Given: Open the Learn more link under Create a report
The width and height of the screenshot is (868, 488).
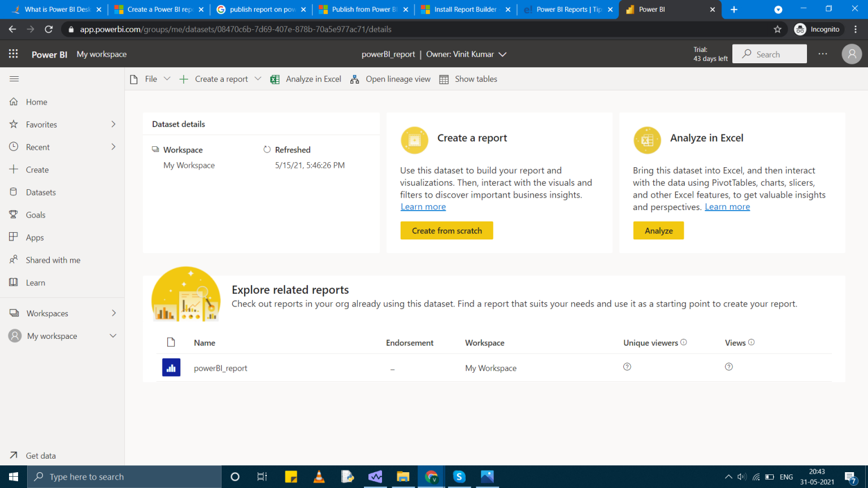Looking at the screenshot, I should coord(423,206).
